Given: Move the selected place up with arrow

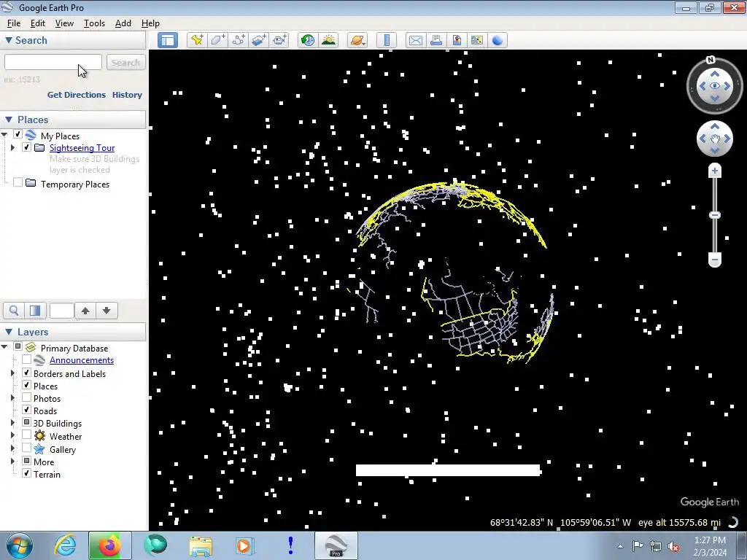Looking at the screenshot, I should (85, 311).
